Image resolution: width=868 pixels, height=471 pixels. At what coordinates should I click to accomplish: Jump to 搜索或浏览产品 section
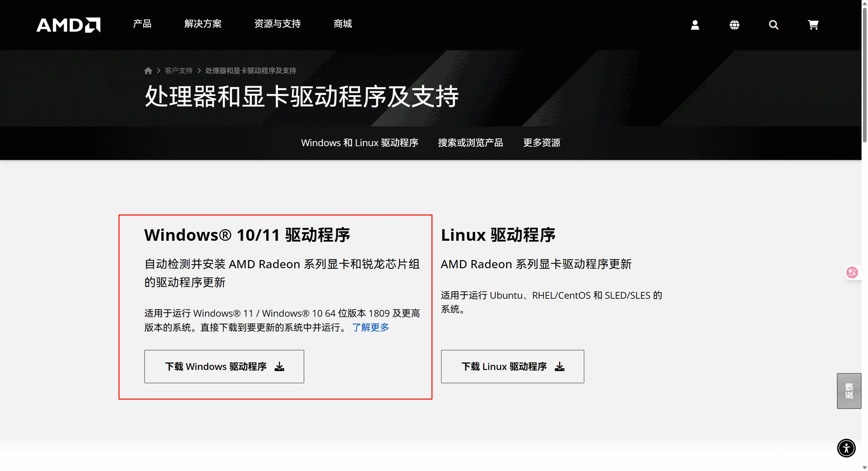[471, 143]
